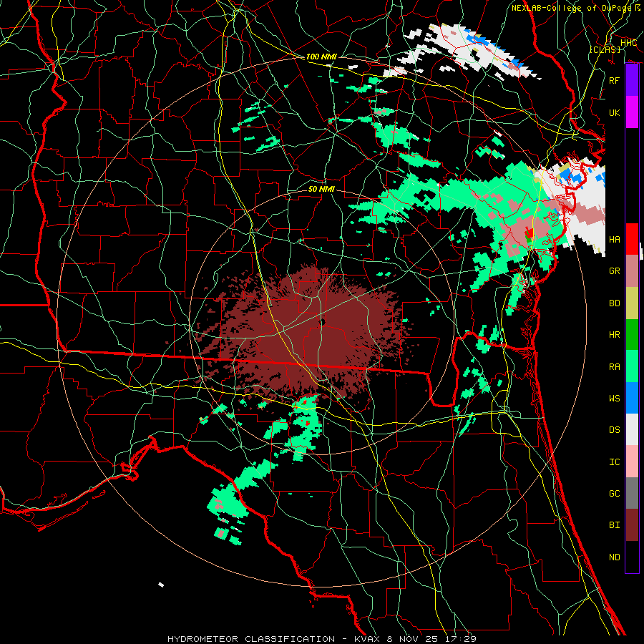Click the HR dark green legend swatch

pos(632,334)
